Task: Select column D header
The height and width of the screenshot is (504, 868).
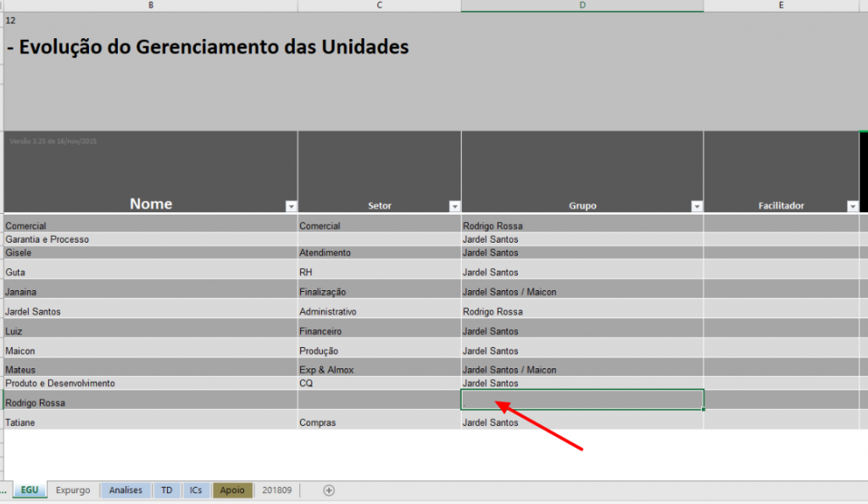Action: tap(582, 6)
